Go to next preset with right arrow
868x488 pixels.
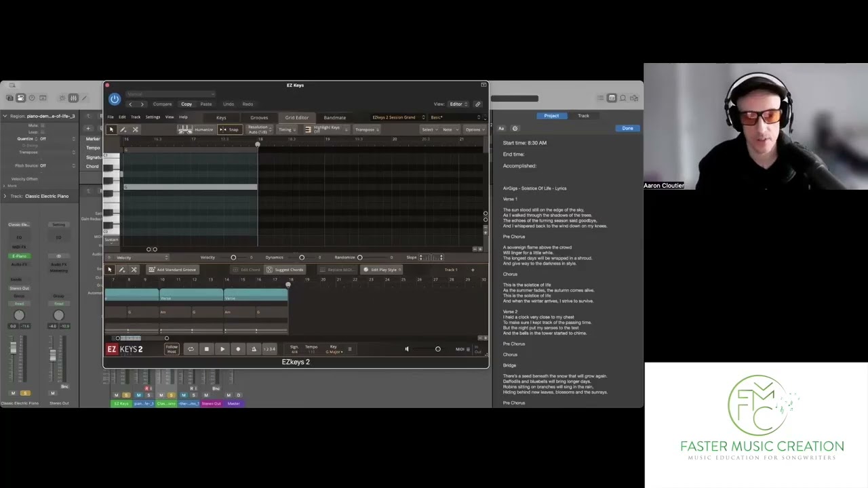[142, 104]
